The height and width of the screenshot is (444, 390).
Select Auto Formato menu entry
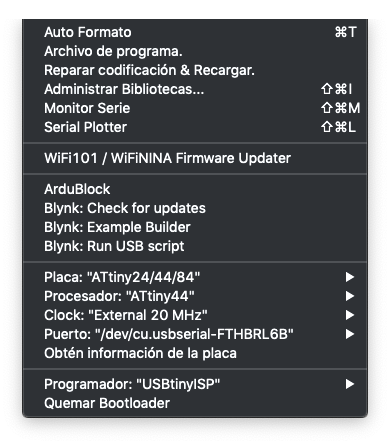(x=195, y=32)
